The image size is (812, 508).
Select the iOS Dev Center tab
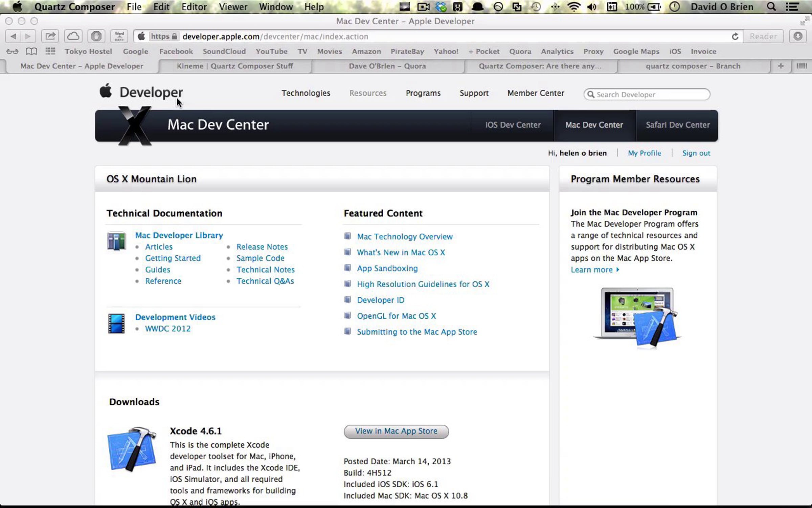pyautogui.click(x=513, y=125)
